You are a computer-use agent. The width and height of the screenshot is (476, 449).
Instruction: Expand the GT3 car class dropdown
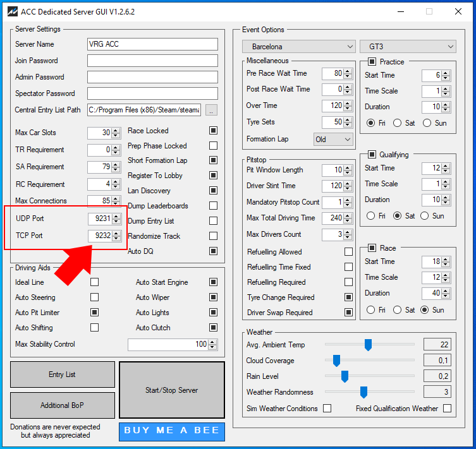pos(408,47)
